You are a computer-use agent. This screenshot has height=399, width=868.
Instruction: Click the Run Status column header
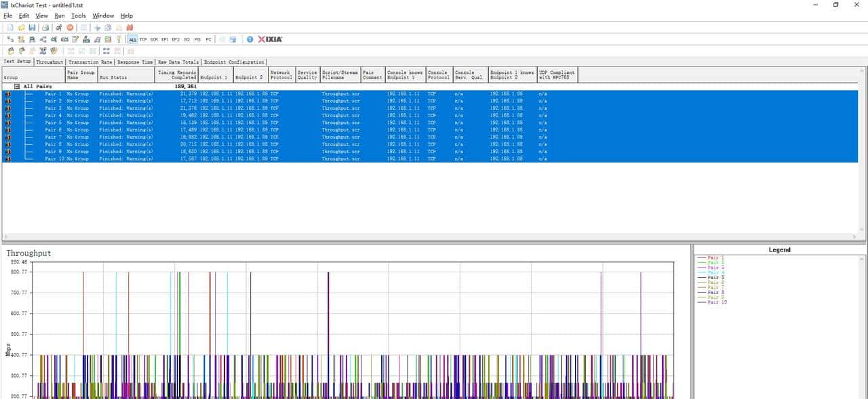(126, 77)
